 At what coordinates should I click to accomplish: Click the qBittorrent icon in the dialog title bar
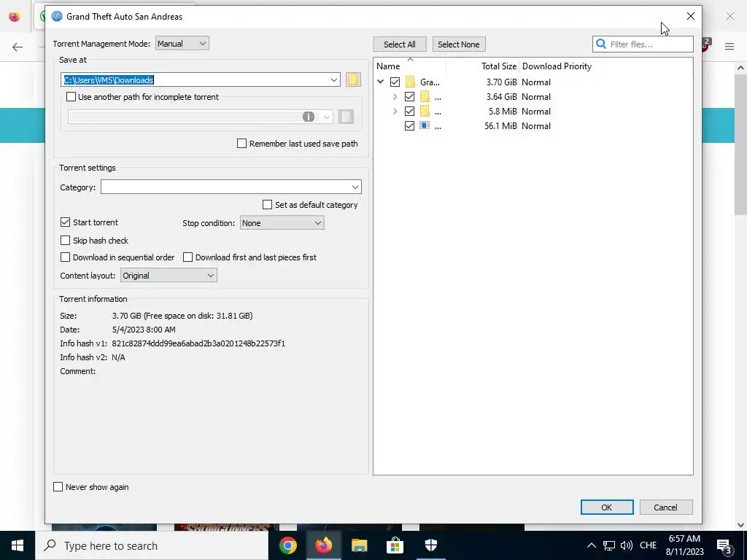[57, 16]
